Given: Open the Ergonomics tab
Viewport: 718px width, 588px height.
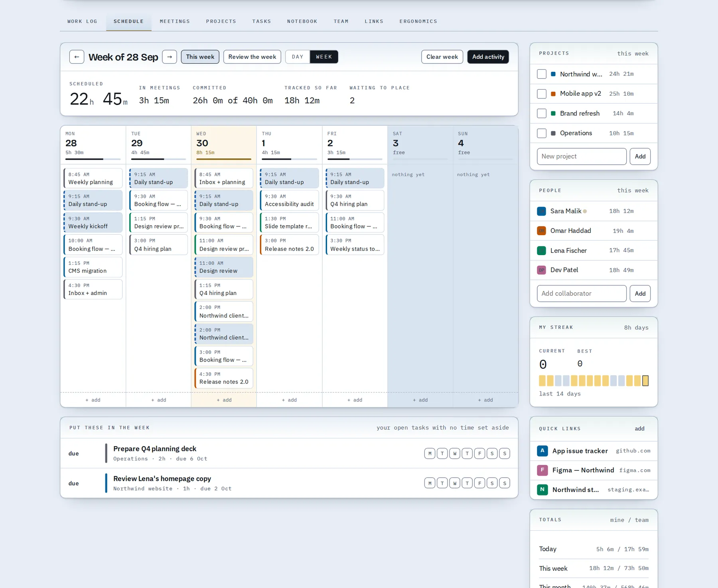Looking at the screenshot, I should (418, 22).
